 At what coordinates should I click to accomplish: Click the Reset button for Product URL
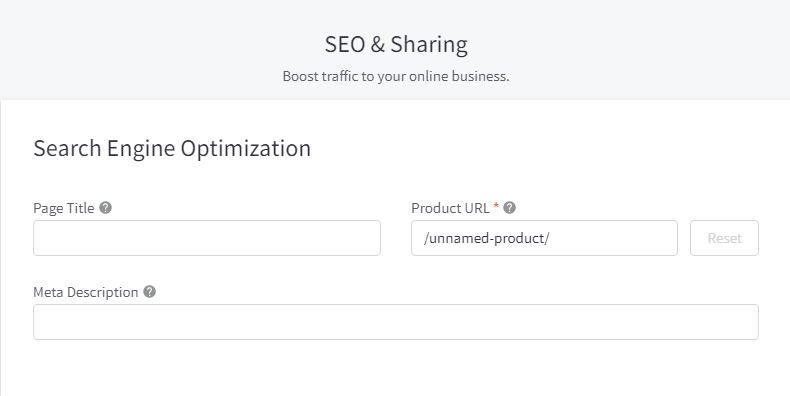[724, 238]
